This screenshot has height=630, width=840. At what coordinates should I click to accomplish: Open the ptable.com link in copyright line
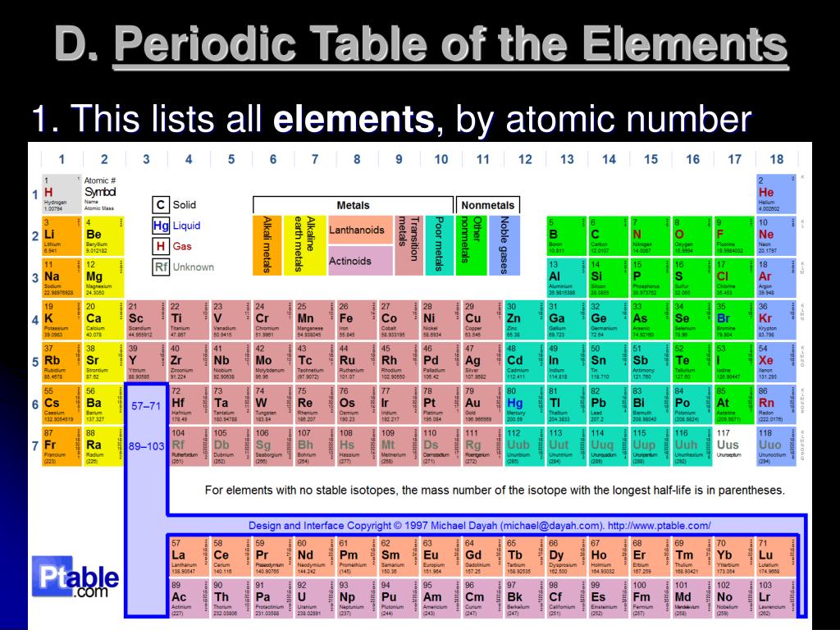pos(659,526)
